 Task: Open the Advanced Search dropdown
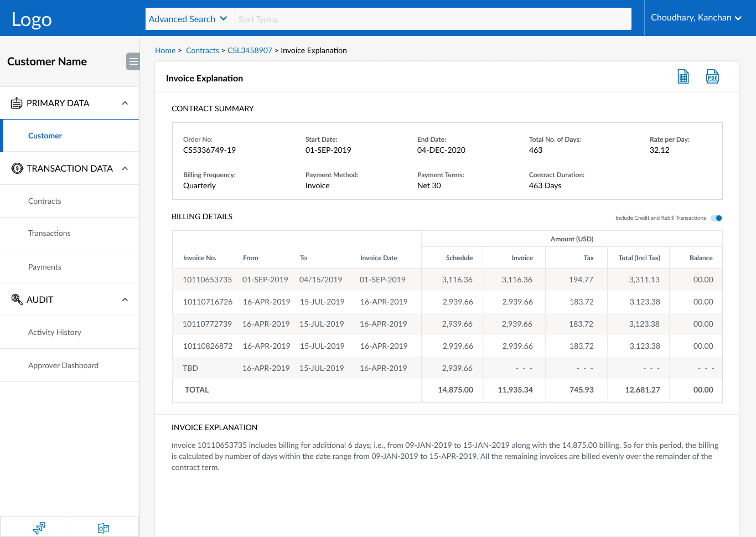click(188, 19)
